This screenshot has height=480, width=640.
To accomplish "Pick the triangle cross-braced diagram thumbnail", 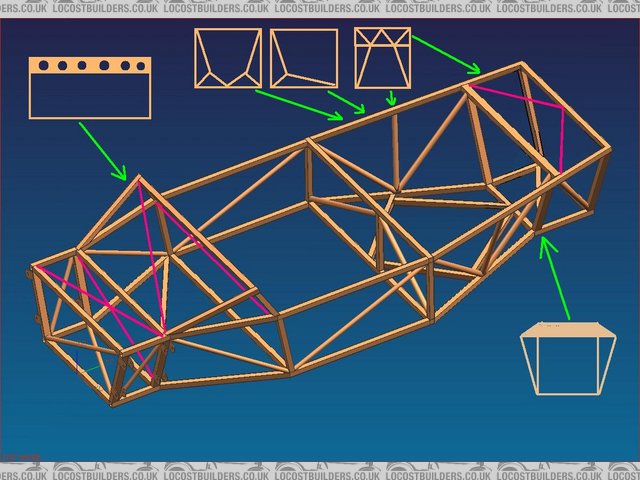I will (382, 58).
